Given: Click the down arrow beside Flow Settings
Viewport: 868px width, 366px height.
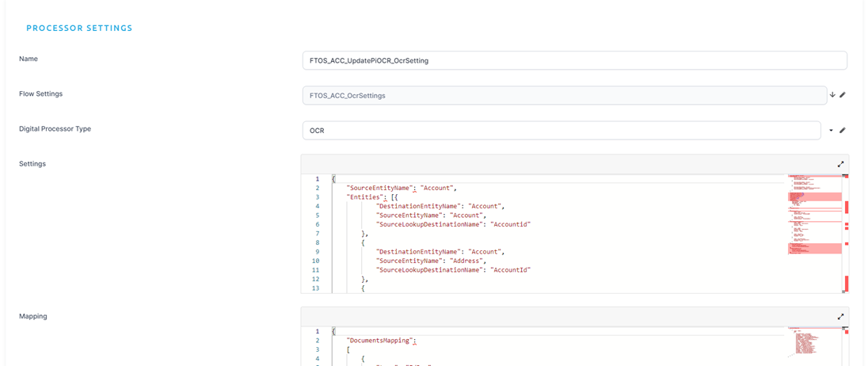Looking at the screenshot, I should tap(832, 95).
